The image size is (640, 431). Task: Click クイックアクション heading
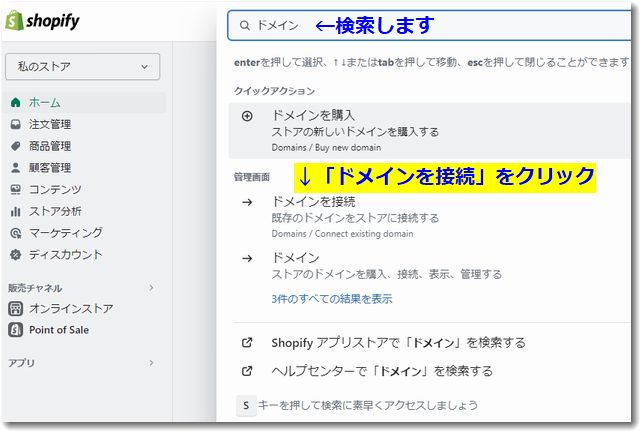tap(274, 91)
